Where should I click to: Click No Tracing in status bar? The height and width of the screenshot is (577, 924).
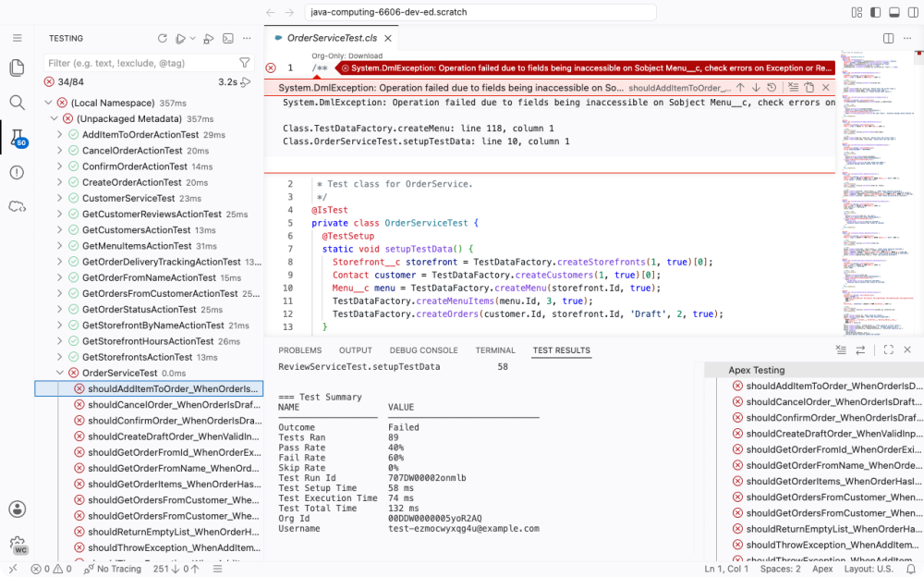coord(113,569)
